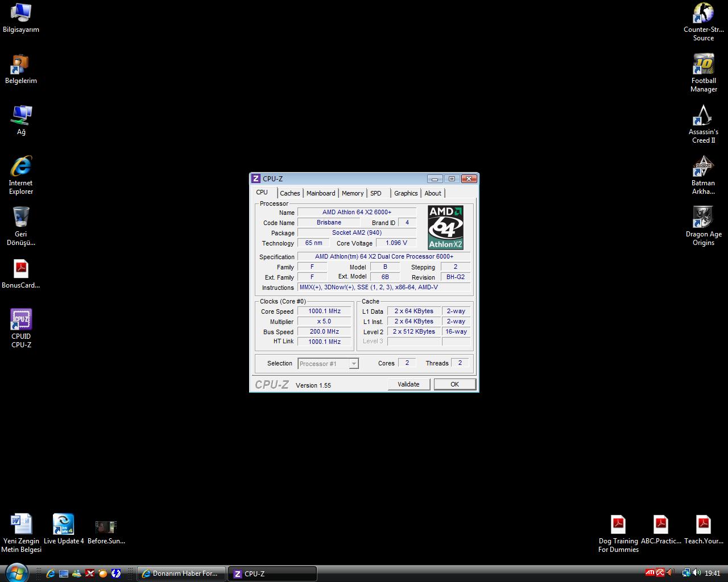728x582 pixels.
Task: Click the 'Socket AM2 (940)' package value
Action: (357, 232)
